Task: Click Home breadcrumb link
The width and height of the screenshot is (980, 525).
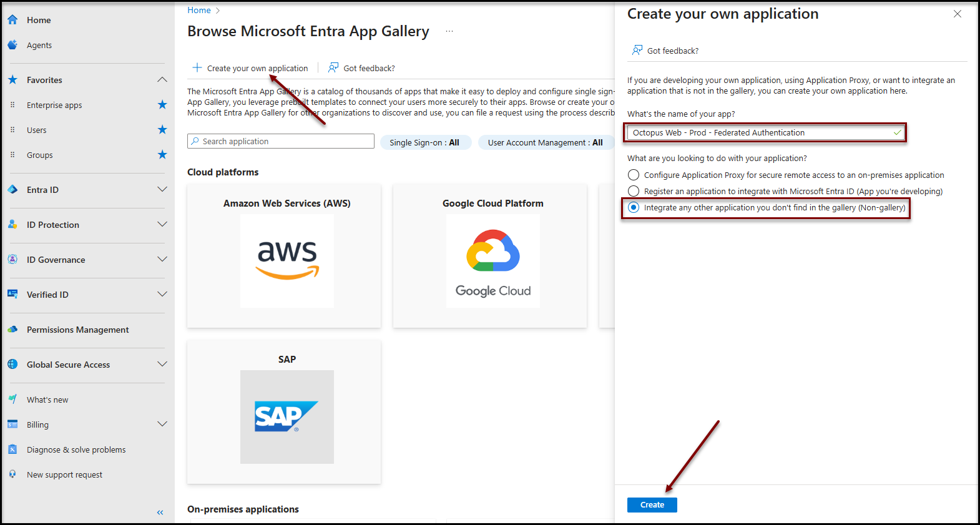Action: click(x=199, y=11)
